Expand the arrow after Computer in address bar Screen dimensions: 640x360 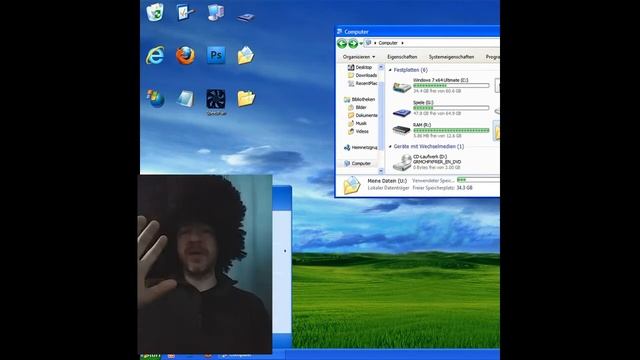[x=402, y=43]
